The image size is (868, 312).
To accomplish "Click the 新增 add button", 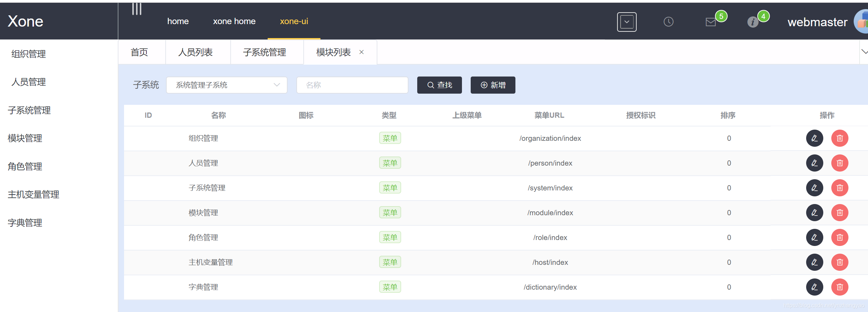I will click(493, 85).
